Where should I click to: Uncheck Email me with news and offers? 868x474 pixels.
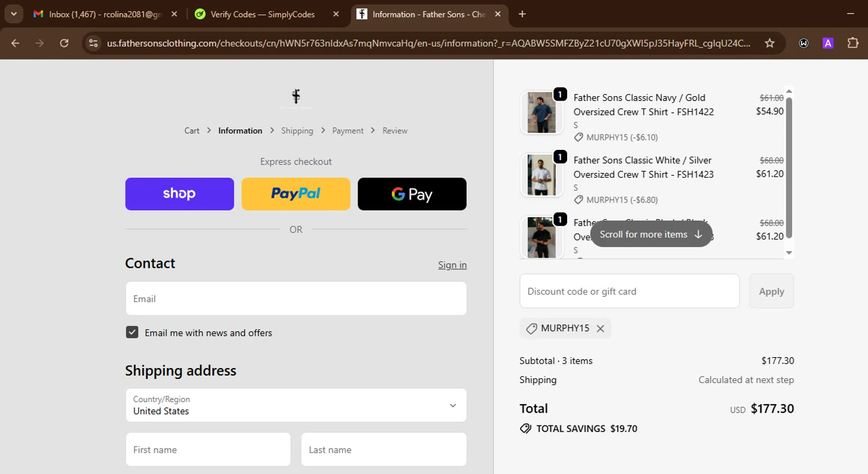tap(132, 332)
